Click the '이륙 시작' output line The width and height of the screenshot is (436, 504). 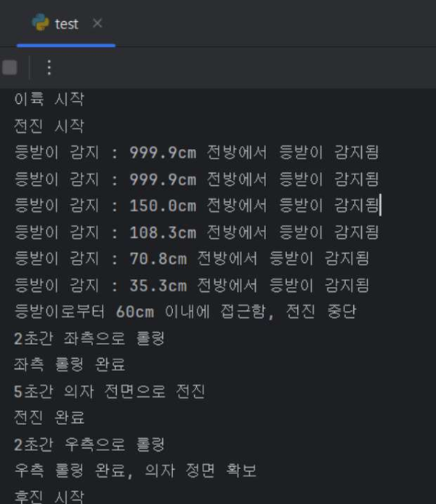point(49,99)
